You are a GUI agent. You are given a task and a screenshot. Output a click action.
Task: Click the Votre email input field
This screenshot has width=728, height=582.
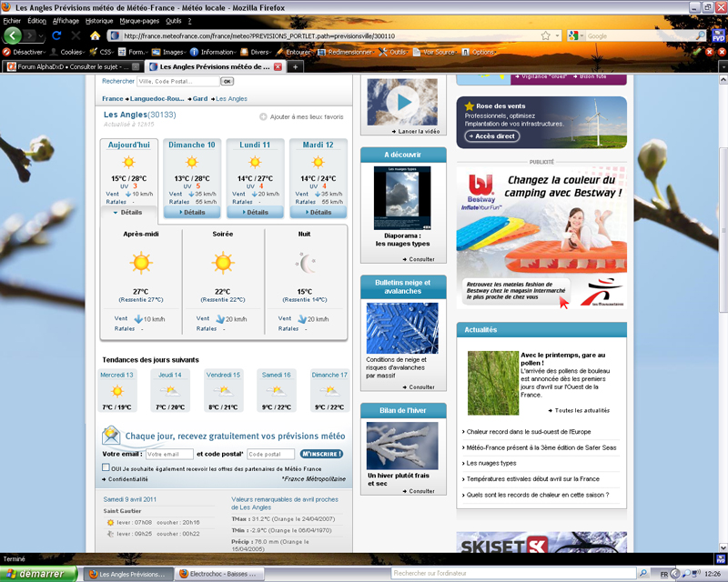tap(169, 454)
